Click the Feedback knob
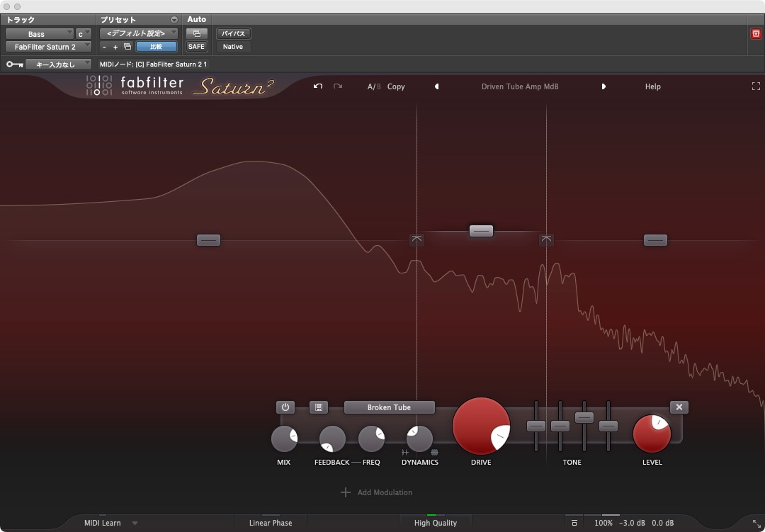765x532 pixels. [332, 438]
